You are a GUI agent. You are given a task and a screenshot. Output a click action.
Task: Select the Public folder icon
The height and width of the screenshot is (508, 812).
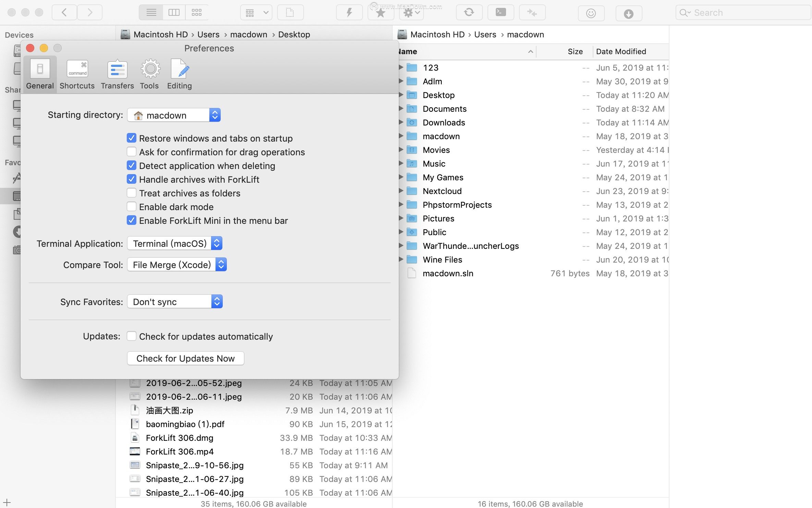coord(412,232)
